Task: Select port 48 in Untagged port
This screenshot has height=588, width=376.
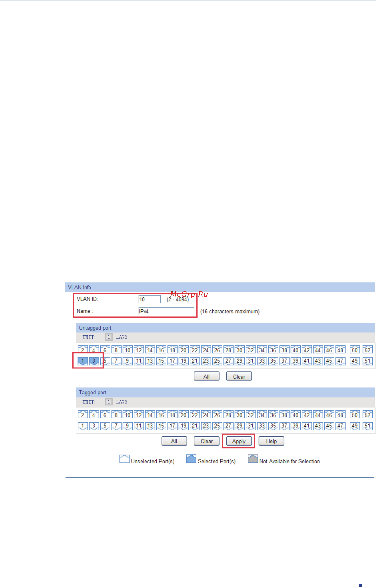Action: pos(341,350)
